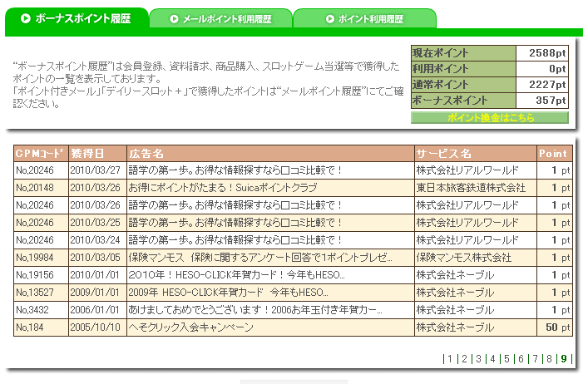Select the date cell 2010/03/25
The height and width of the screenshot is (384, 588).
coord(96,223)
